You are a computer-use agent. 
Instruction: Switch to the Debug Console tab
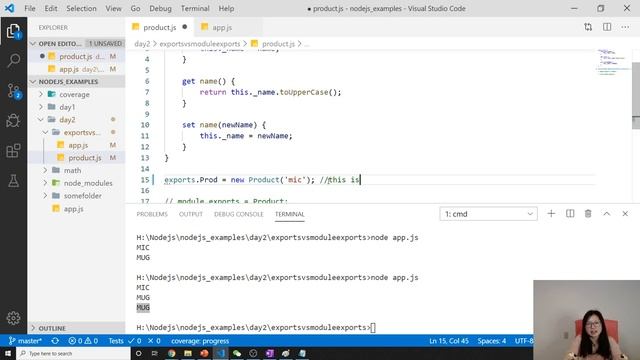point(238,214)
